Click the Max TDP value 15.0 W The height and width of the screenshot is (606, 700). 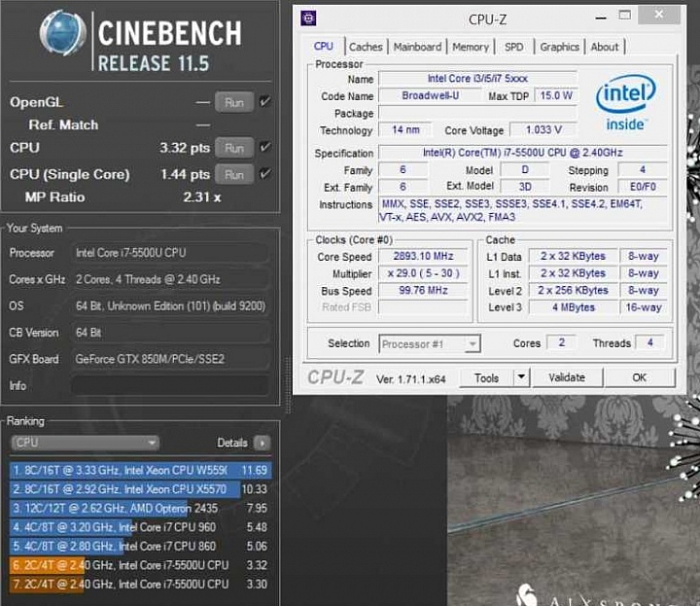(x=556, y=95)
